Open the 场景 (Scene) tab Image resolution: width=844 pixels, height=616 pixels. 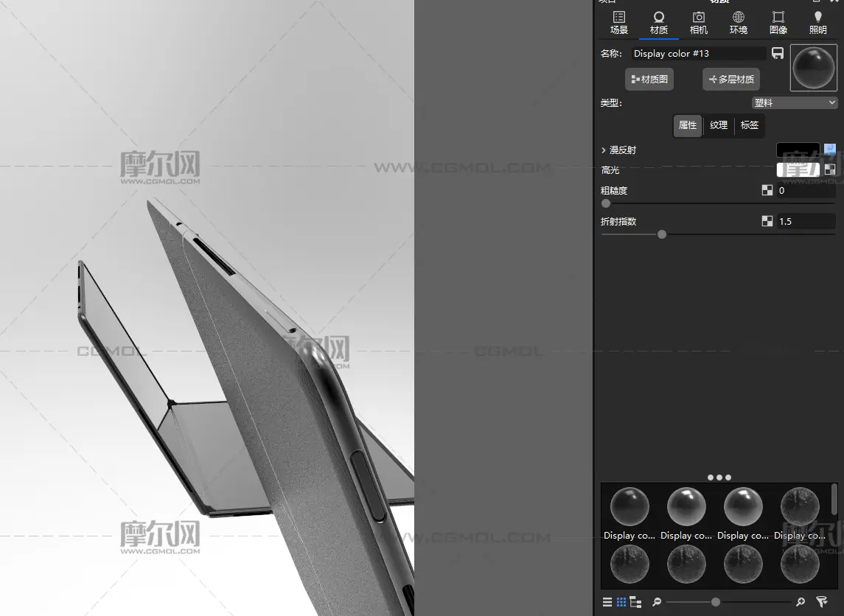click(x=618, y=23)
